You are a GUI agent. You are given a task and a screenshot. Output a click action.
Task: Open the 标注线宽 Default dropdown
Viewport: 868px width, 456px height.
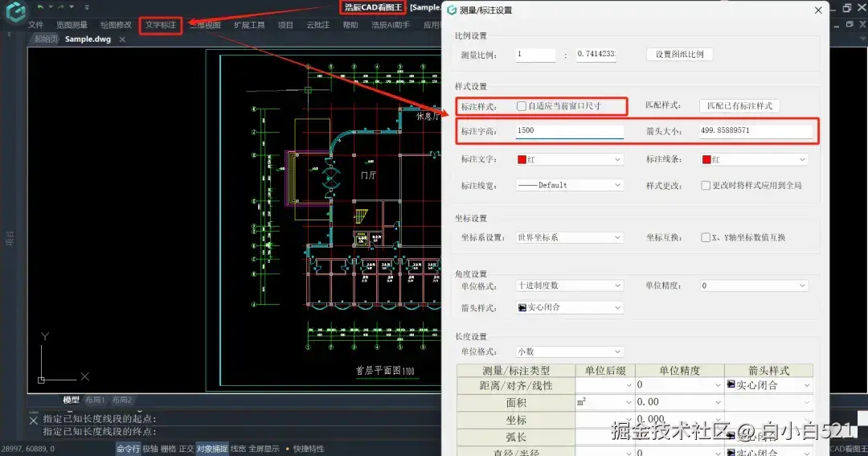click(x=570, y=185)
